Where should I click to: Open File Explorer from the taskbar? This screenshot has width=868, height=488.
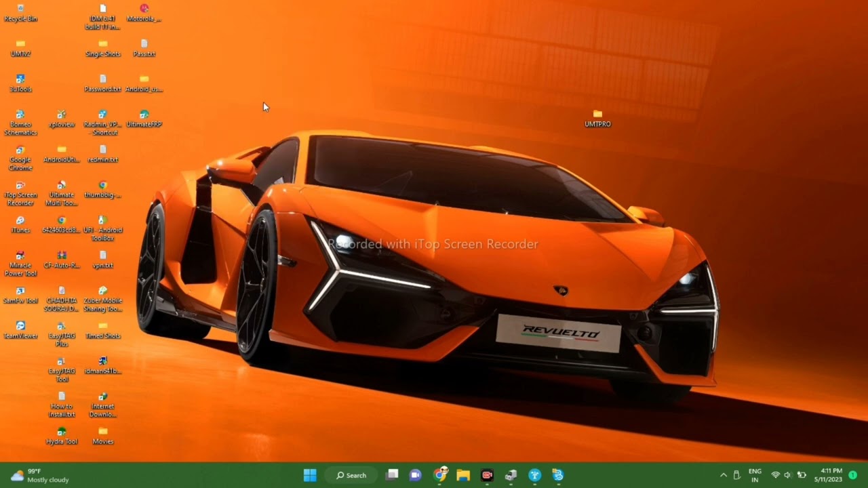(463, 475)
